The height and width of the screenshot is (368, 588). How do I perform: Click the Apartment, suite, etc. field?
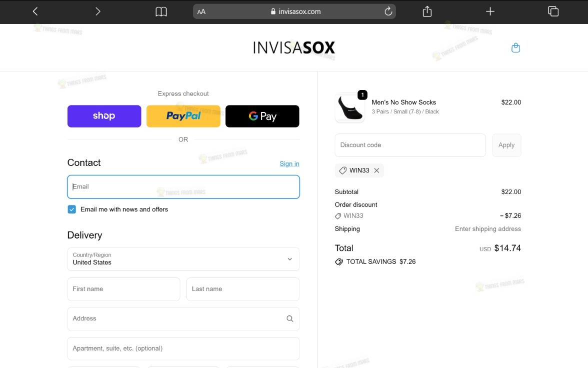[183, 348]
